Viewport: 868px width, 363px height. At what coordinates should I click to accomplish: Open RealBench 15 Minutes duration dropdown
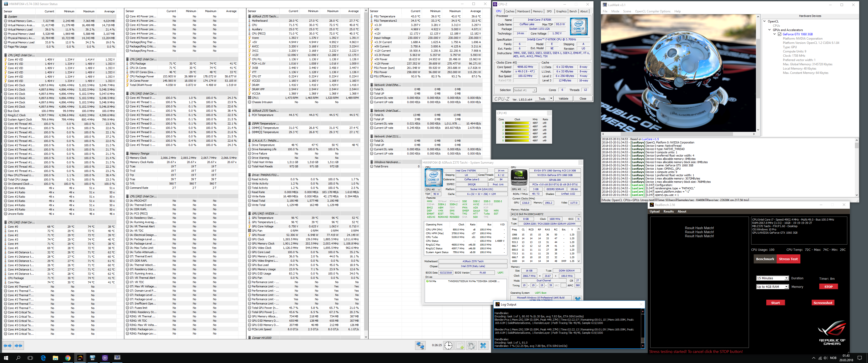coord(772,278)
